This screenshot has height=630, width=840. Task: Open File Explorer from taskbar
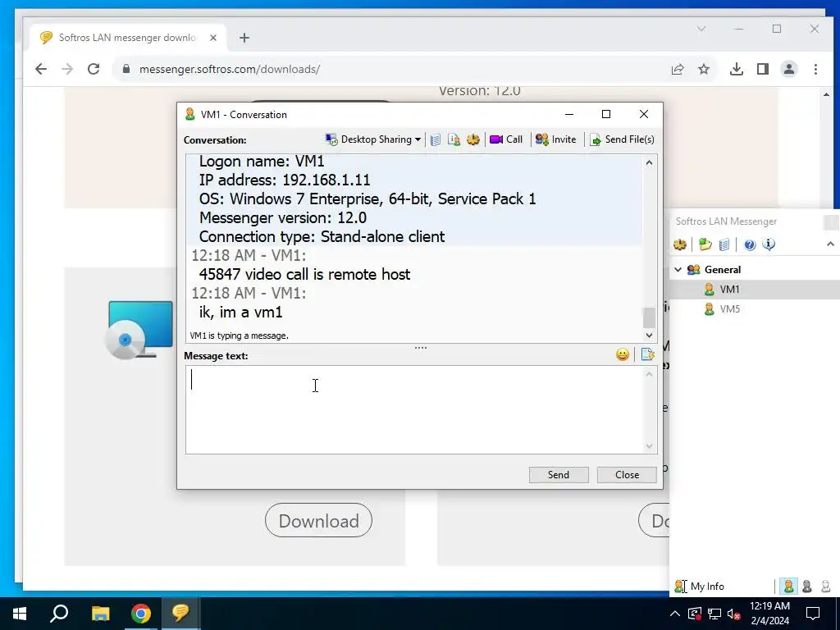(100, 614)
